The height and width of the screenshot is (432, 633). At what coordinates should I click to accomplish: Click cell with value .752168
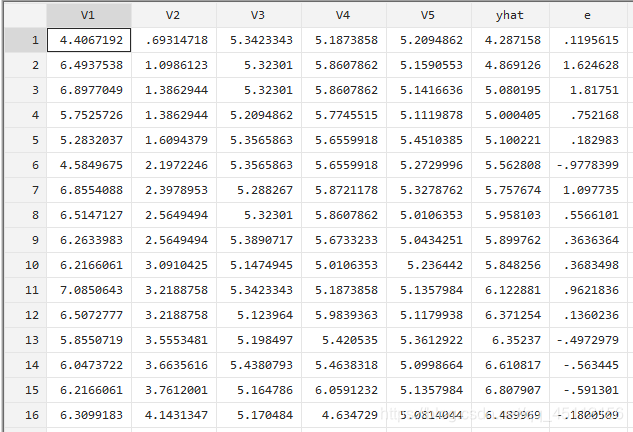pyautogui.click(x=588, y=115)
